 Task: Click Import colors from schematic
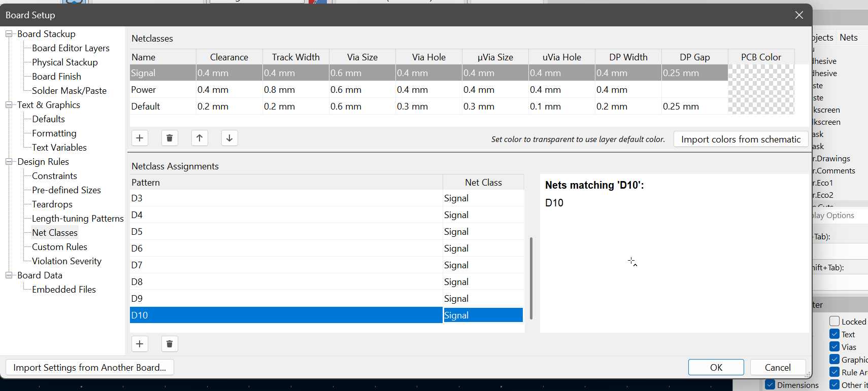click(741, 139)
